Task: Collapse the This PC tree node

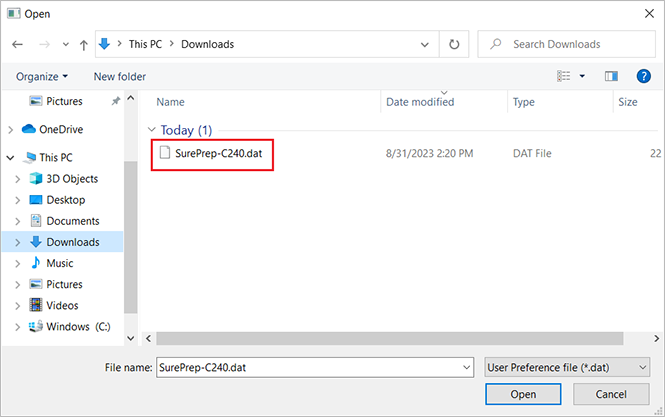Action: coord(11,158)
